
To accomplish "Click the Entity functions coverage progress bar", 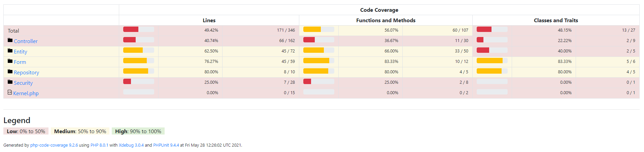I will pos(319,50).
